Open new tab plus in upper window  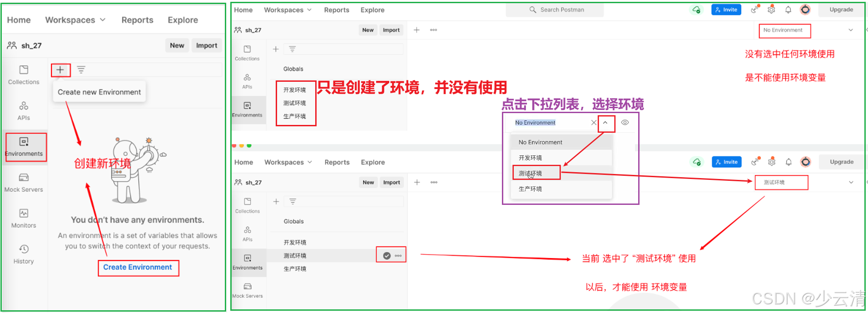[x=417, y=30]
